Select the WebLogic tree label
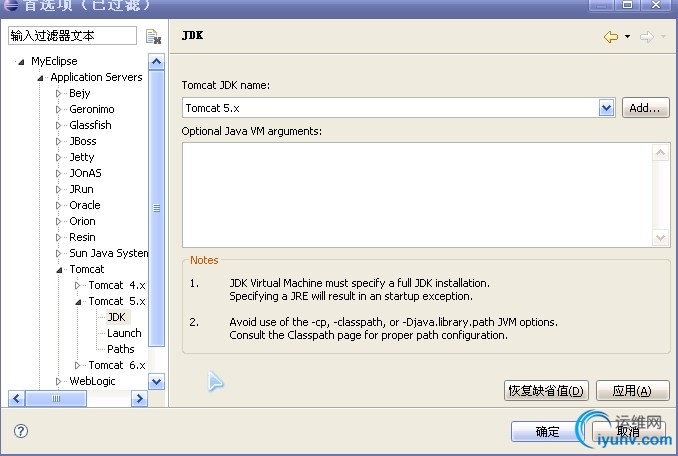678x456 pixels. pyautogui.click(x=92, y=381)
